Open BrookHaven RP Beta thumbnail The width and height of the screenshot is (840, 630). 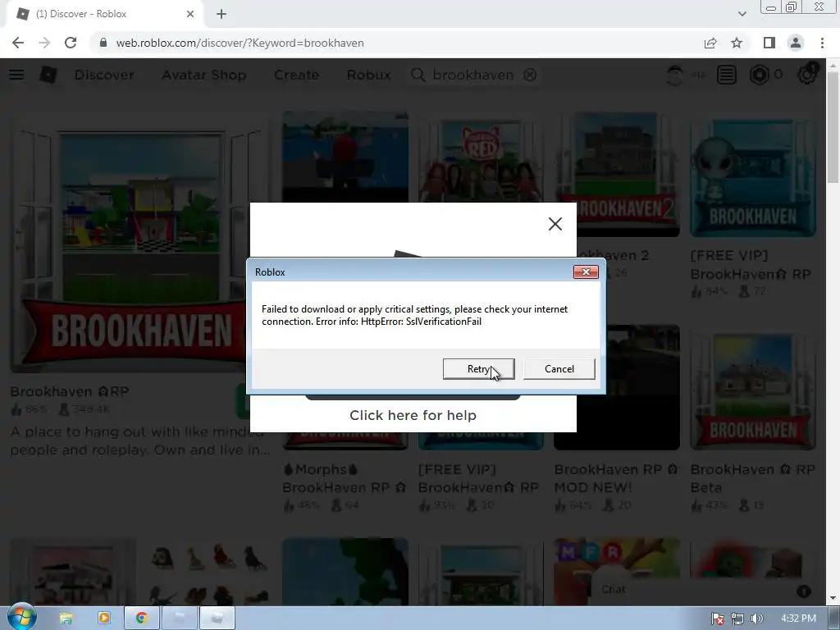point(753,387)
